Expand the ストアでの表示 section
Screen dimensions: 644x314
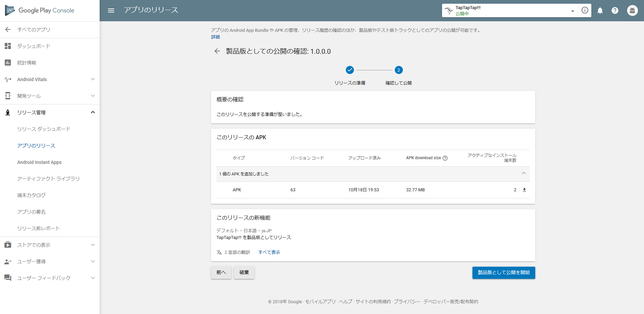(x=93, y=245)
